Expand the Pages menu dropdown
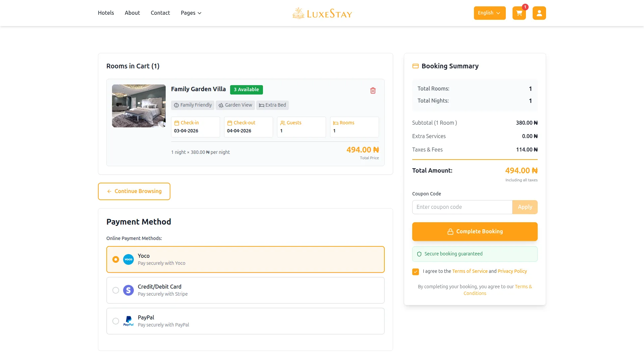This screenshot has width=644, height=362. point(191,13)
